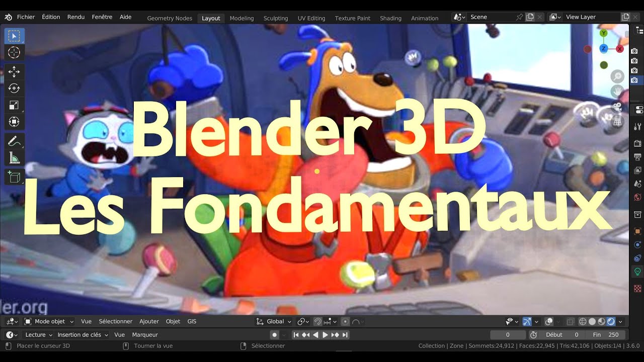Screen dimensions: 644x362
Task: Click the Blender logo menu icon
Action: [x=9, y=17]
